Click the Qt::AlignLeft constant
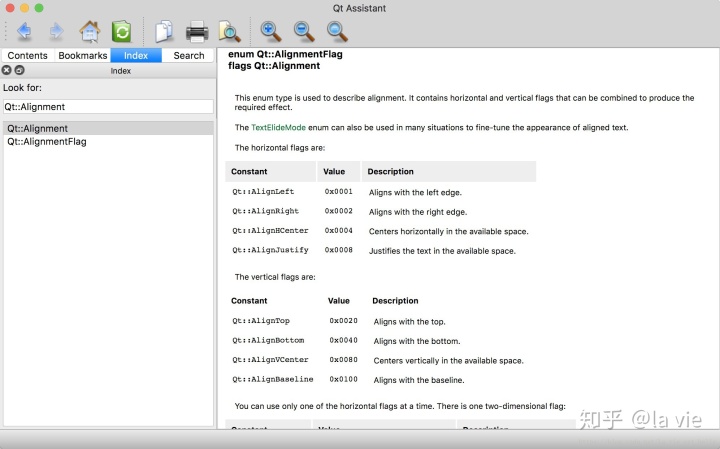This screenshot has width=720, height=449. coord(263,191)
